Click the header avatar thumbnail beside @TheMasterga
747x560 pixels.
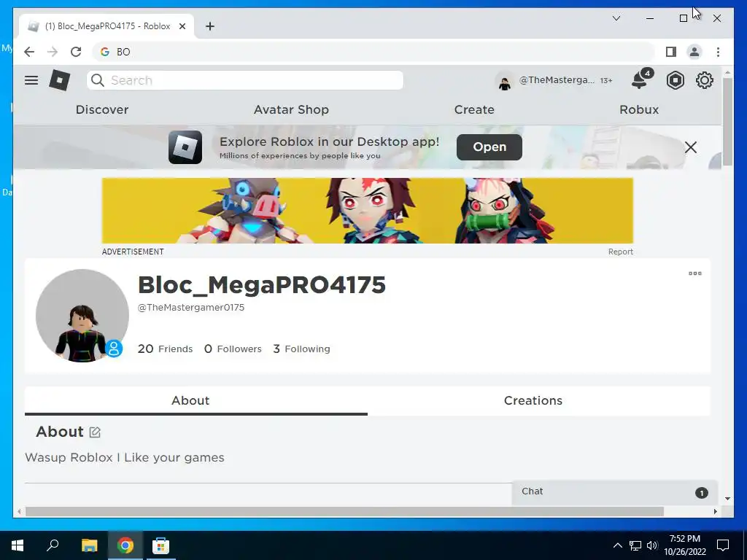[x=505, y=82]
